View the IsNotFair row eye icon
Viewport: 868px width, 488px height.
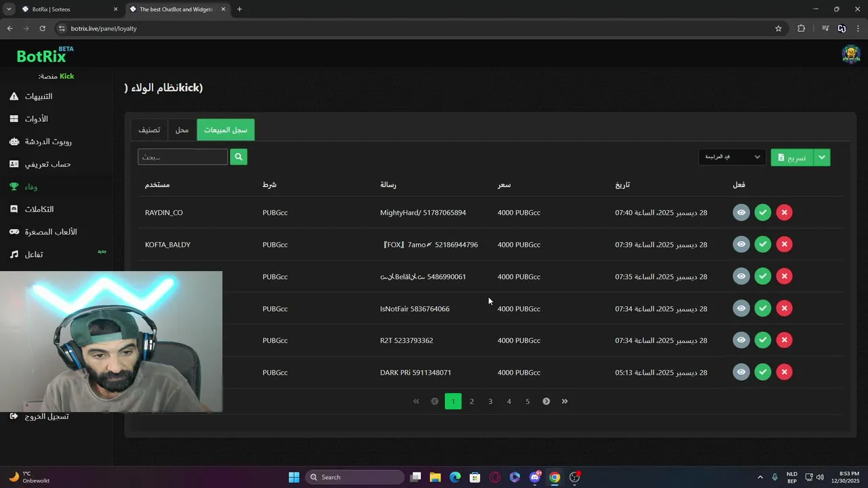pyautogui.click(x=741, y=308)
